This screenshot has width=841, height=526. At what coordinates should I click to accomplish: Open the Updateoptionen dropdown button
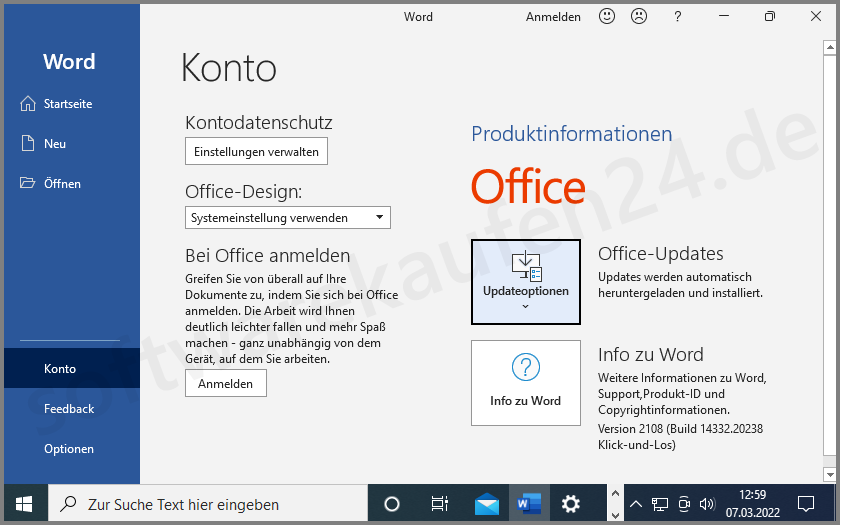tap(526, 282)
